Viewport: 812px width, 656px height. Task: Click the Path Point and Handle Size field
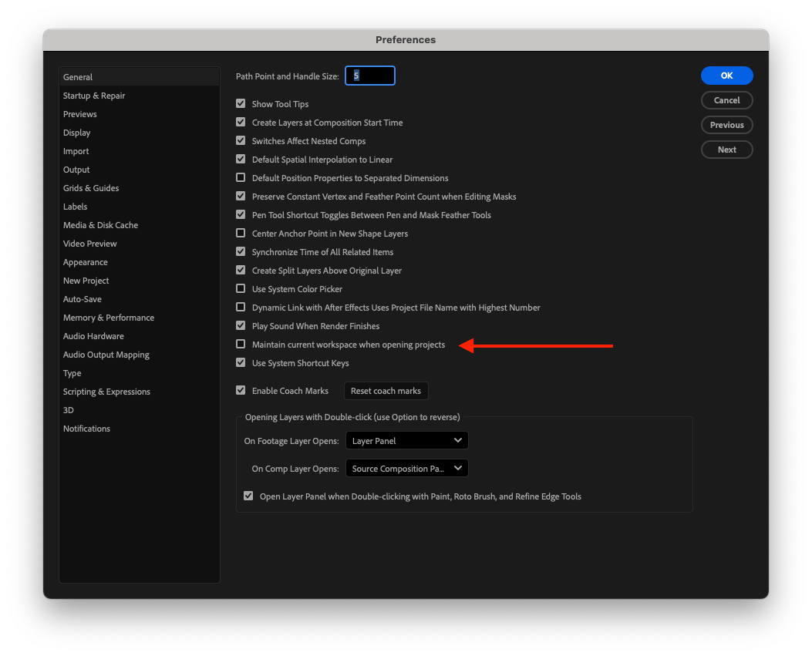pyautogui.click(x=370, y=76)
